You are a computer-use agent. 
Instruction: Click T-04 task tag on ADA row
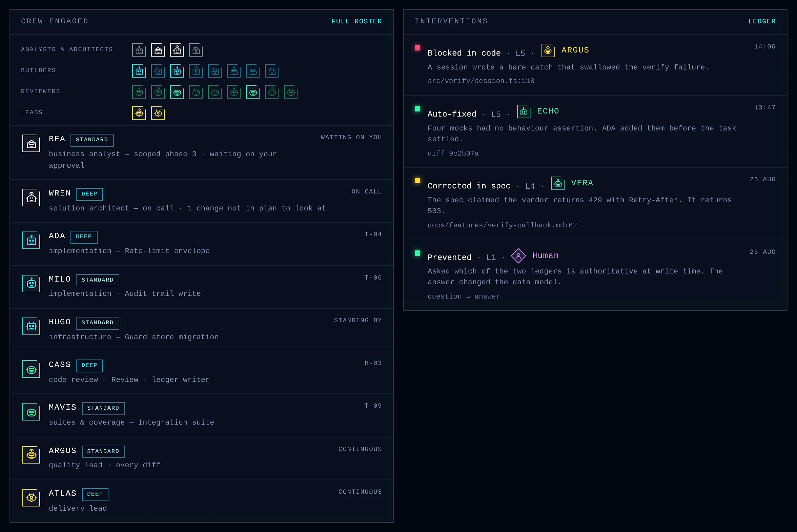pos(373,234)
